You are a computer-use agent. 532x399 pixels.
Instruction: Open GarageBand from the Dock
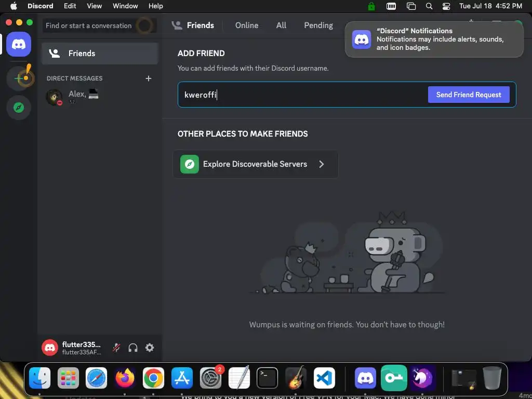[296, 377]
